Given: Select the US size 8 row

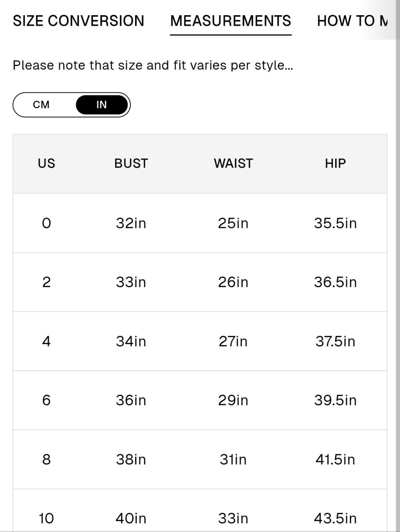Looking at the screenshot, I should point(200,459).
